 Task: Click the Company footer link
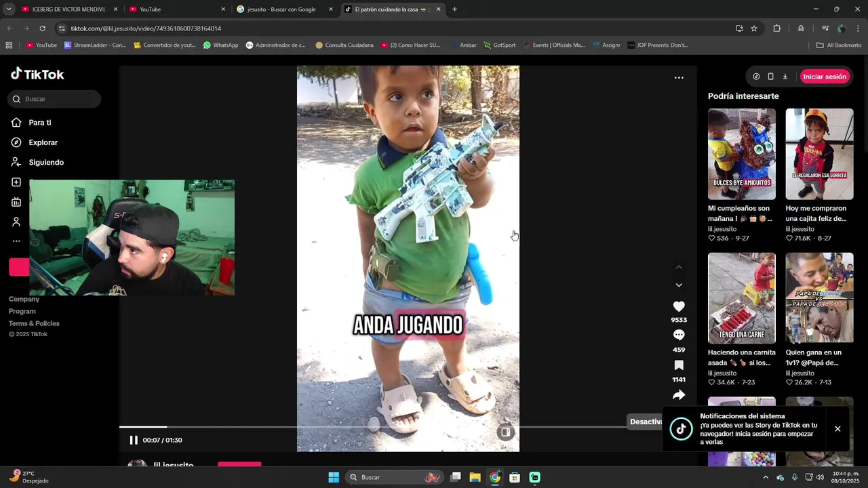point(24,299)
